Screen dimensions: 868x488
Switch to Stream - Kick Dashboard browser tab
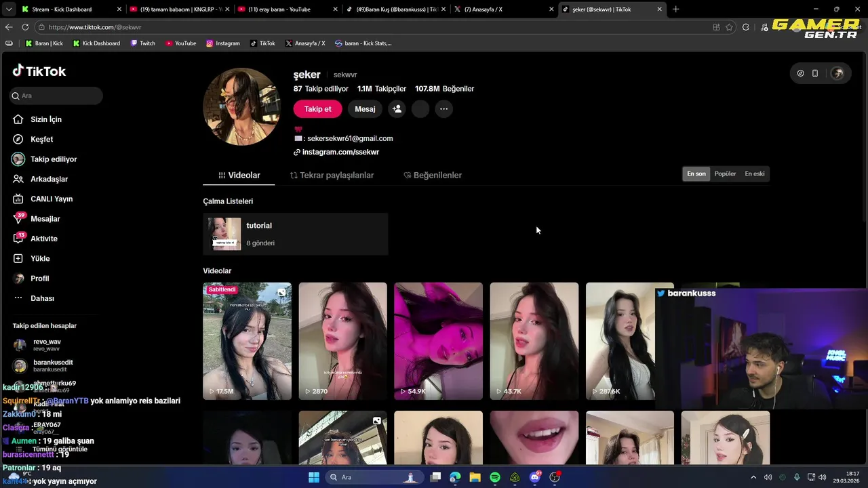pyautogui.click(x=71, y=9)
